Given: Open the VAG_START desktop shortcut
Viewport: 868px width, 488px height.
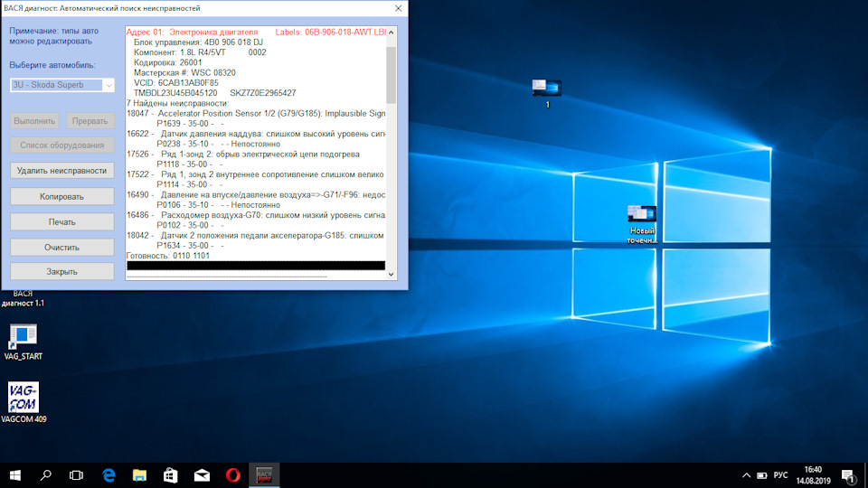Looking at the screenshot, I should click(x=23, y=342).
